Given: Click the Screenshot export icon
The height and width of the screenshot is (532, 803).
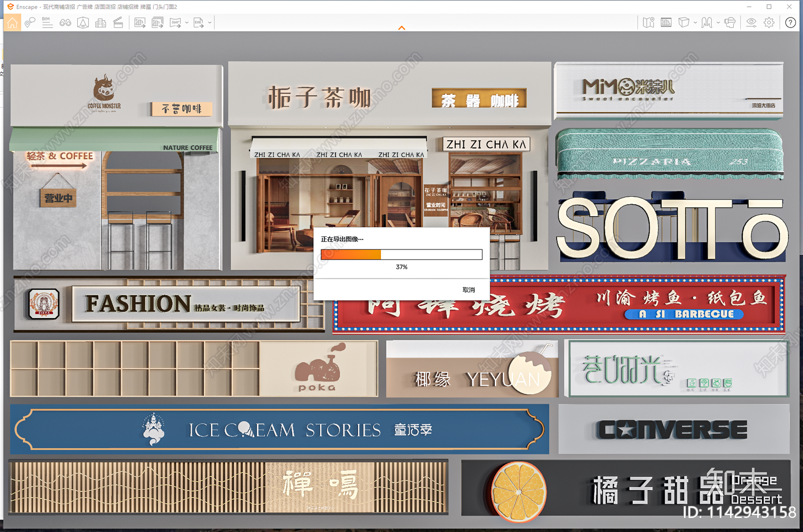Looking at the screenshot, I should coord(140,23).
